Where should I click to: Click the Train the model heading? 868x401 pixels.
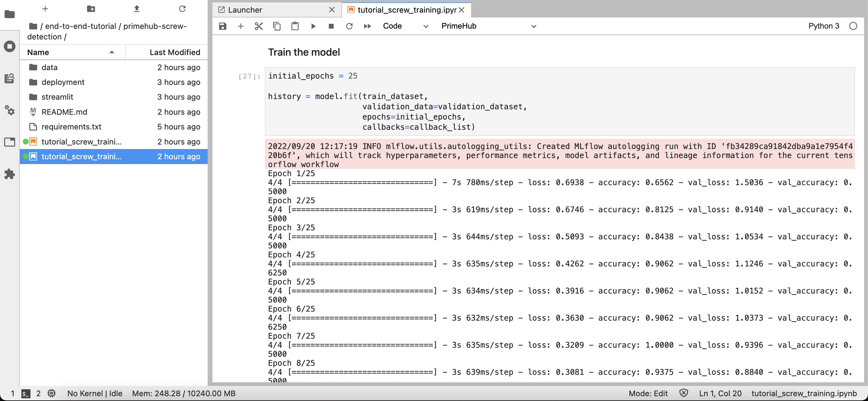pyautogui.click(x=303, y=52)
